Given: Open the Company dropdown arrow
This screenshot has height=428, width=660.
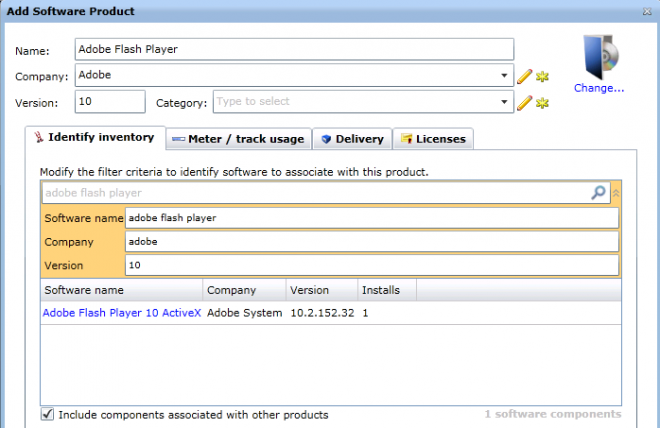Looking at the screenshot, I should coord(504,76).
